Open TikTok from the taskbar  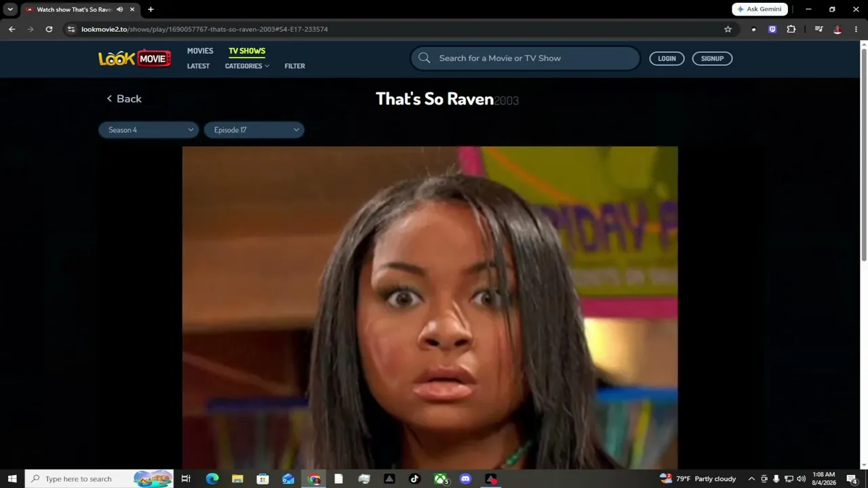pos(415,479)
